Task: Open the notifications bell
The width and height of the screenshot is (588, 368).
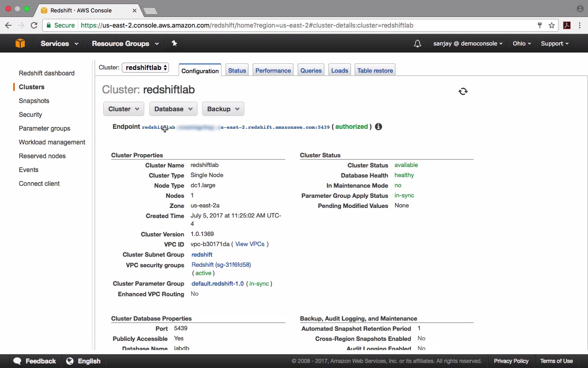Action: pyautogui.click(x=418, y=44)
